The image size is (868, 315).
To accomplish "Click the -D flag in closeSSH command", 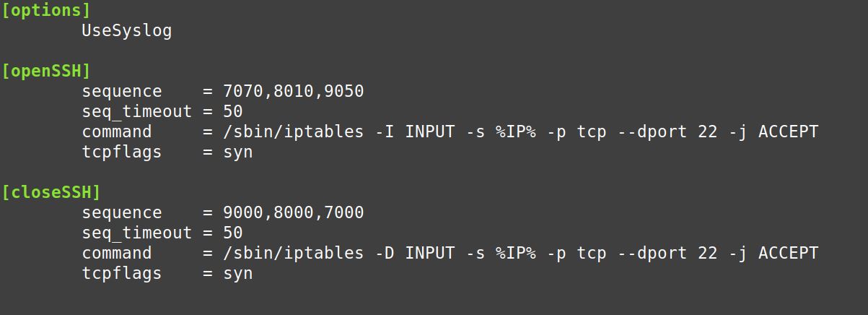I will point(384,254).
